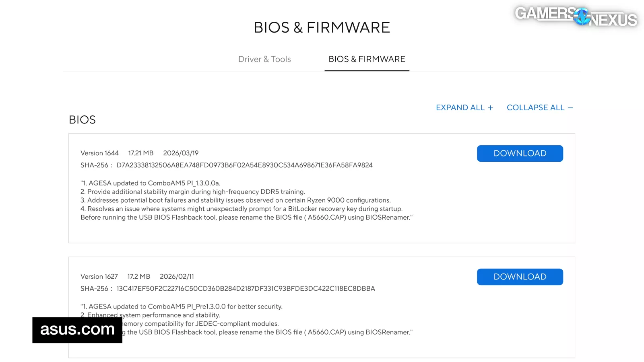Collapse all BIOS entries
Image resolution: width=644 pixels, height=362 pixels.
(x=540, y=107)
